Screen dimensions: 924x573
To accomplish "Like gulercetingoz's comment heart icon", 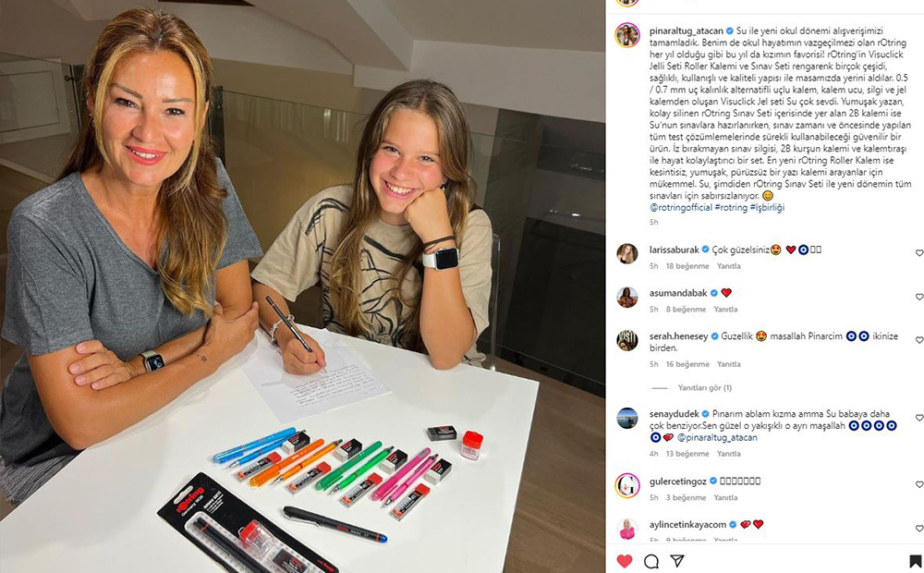I will tap(919, 484).
